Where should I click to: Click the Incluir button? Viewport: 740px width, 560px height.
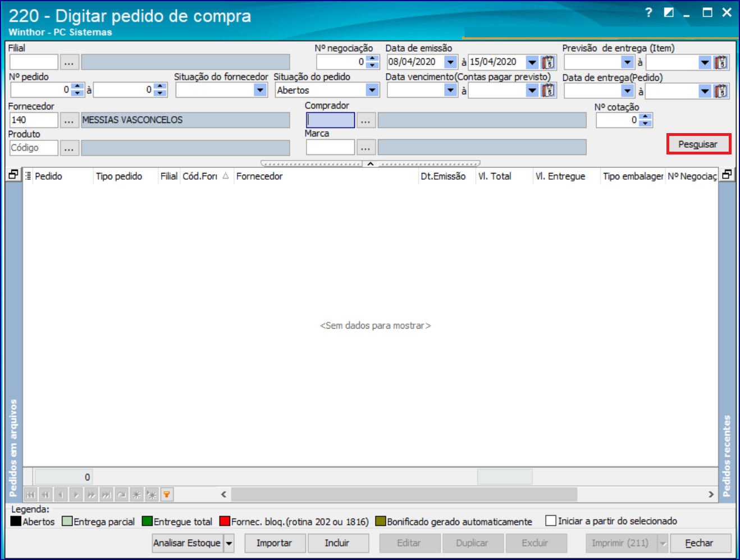tap(338, 544)
